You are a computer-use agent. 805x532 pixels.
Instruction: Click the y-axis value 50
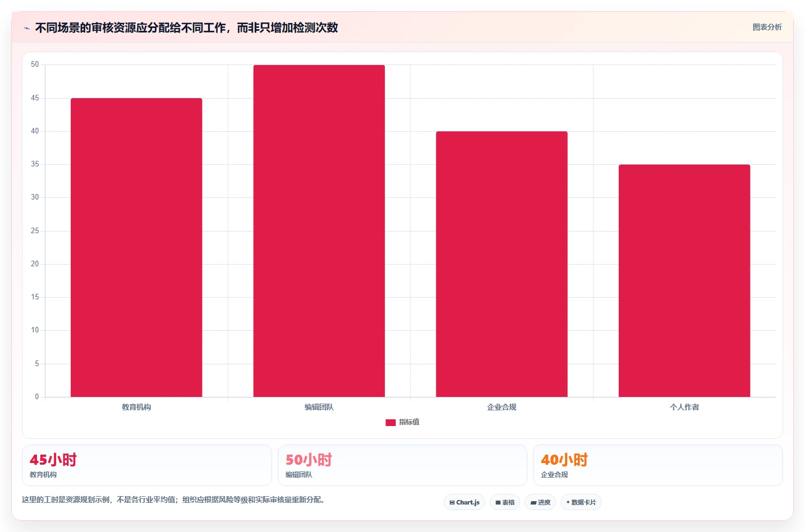point(35,64)
